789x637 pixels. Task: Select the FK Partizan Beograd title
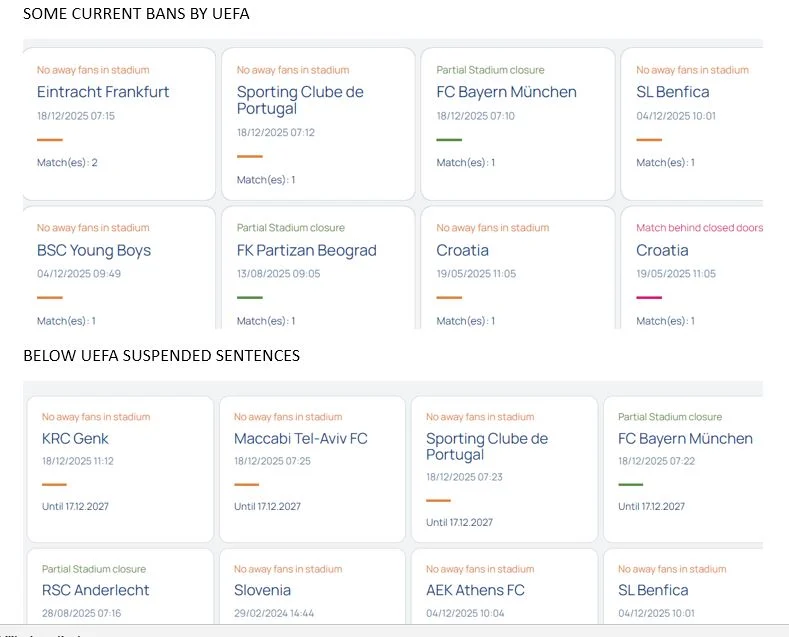[306, 250]
